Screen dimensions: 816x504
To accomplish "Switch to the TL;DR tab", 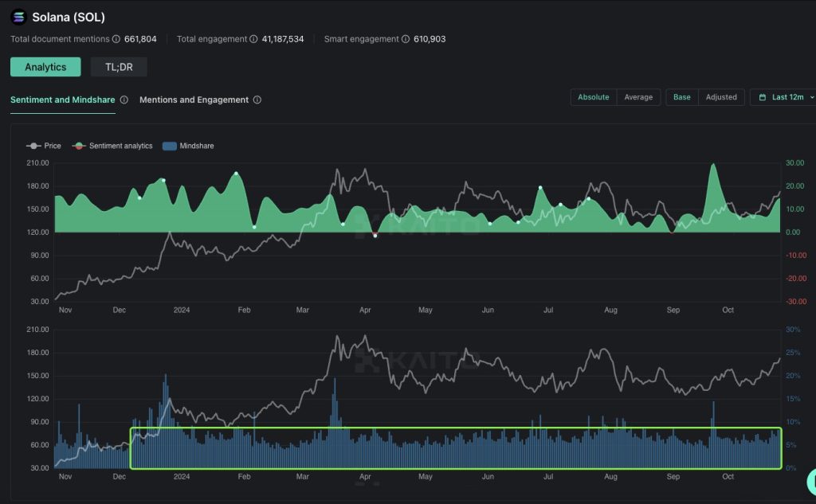I will click(119, 67).
